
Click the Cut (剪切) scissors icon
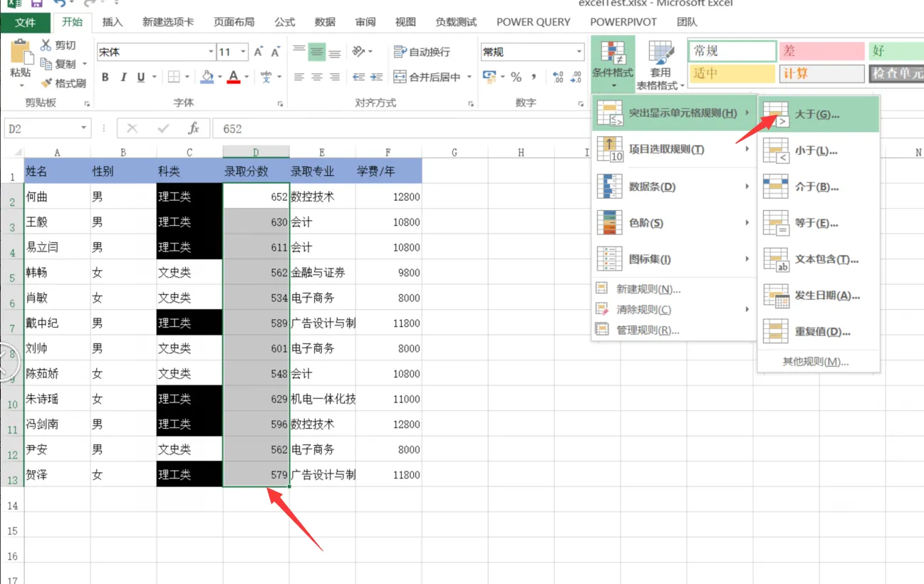46,46
